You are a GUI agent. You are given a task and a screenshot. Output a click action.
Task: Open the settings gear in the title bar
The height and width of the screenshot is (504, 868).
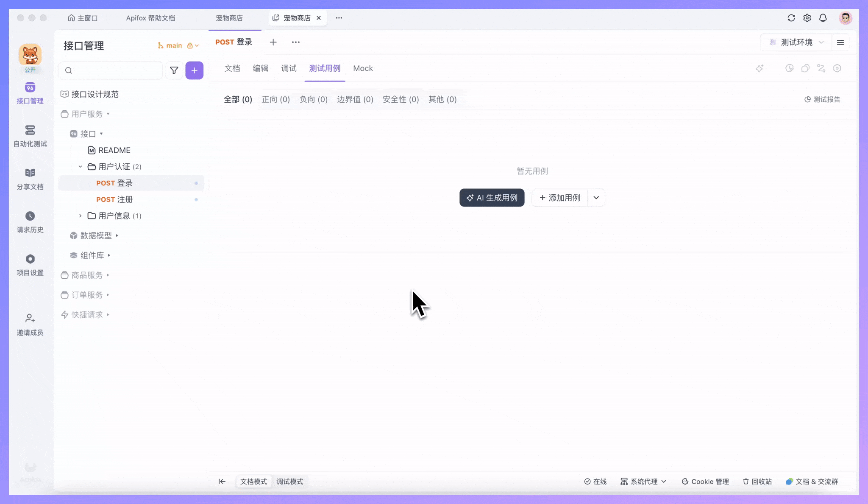tap(807, 18)
